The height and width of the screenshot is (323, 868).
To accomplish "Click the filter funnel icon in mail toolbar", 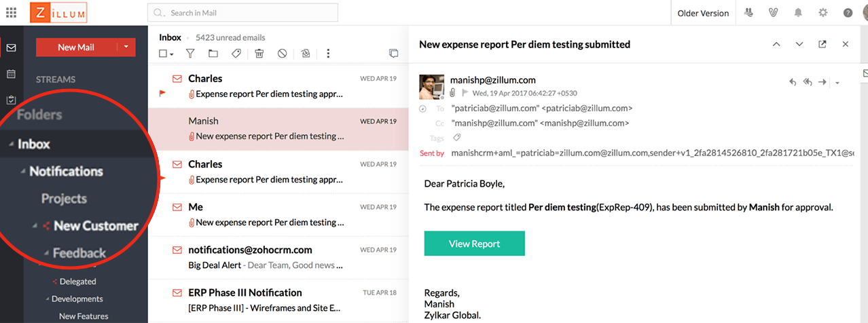I will tap(190, 54).
